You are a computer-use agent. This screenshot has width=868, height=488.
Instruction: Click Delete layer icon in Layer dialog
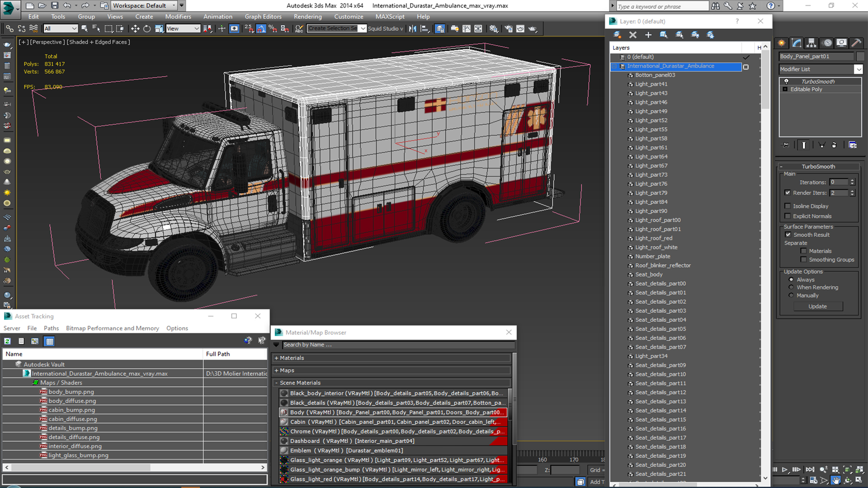[633, 35]
